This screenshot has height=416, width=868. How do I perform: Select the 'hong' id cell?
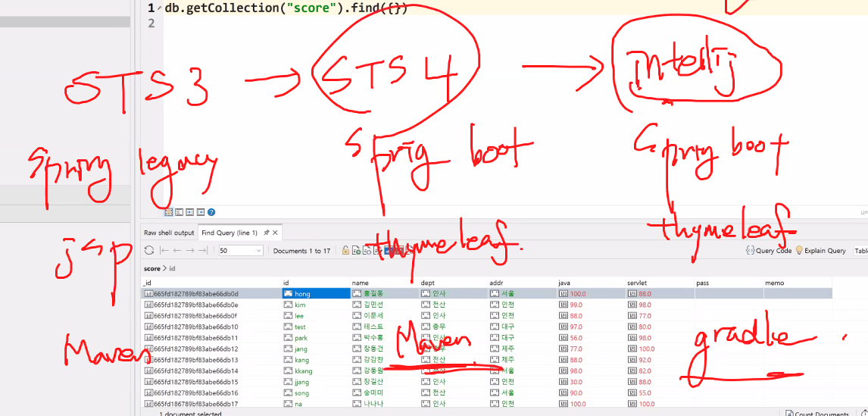tap(316, 293)
